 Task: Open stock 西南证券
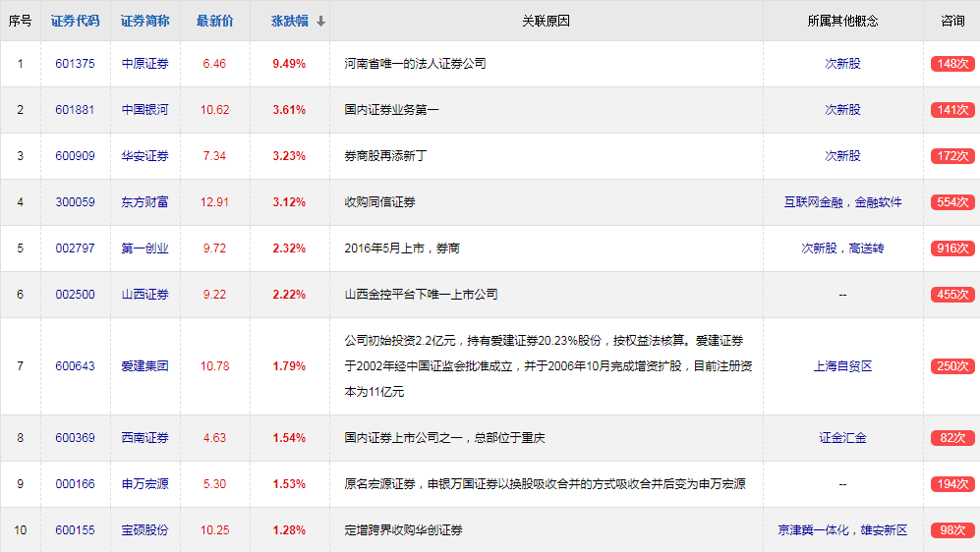coord(145,438)
